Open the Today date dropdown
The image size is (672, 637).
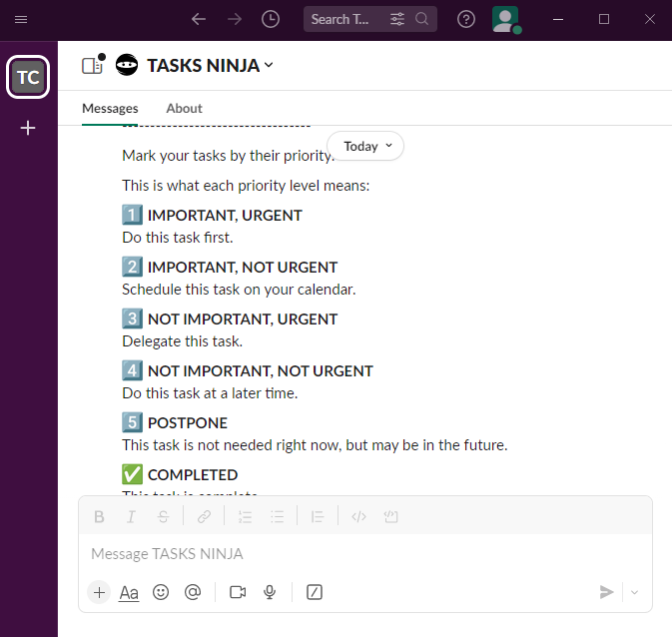(365, 146)
